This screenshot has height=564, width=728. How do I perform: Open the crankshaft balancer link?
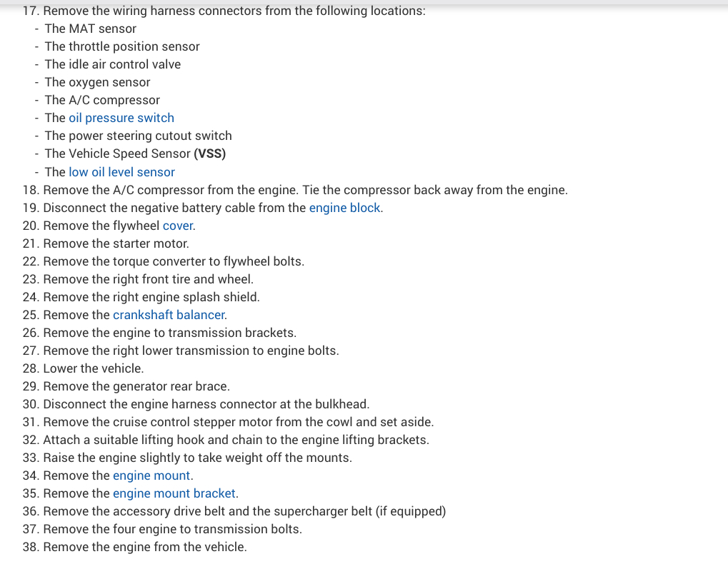(x=169, y=315)
